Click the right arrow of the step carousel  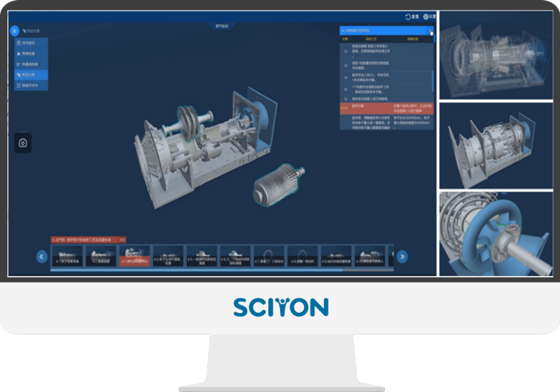[402, 257]
